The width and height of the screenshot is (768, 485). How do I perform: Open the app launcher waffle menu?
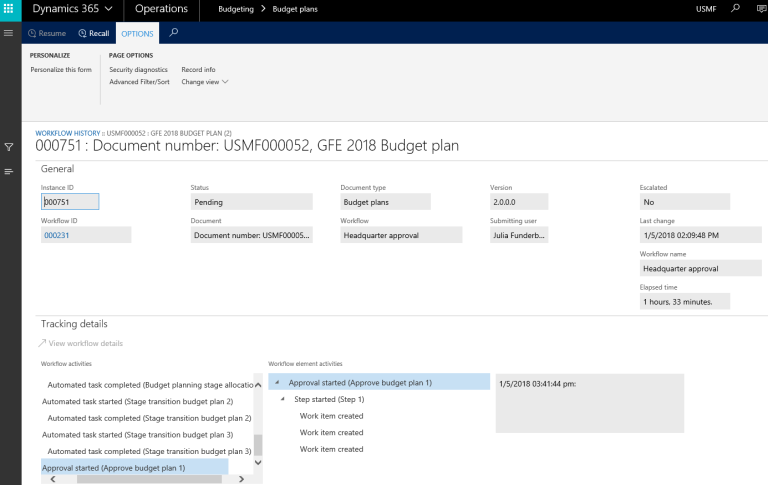tap(10, 9)
